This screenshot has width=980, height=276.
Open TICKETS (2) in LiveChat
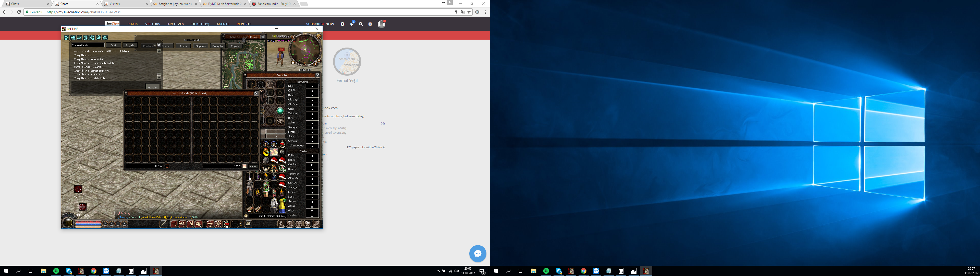click(200, 24)
